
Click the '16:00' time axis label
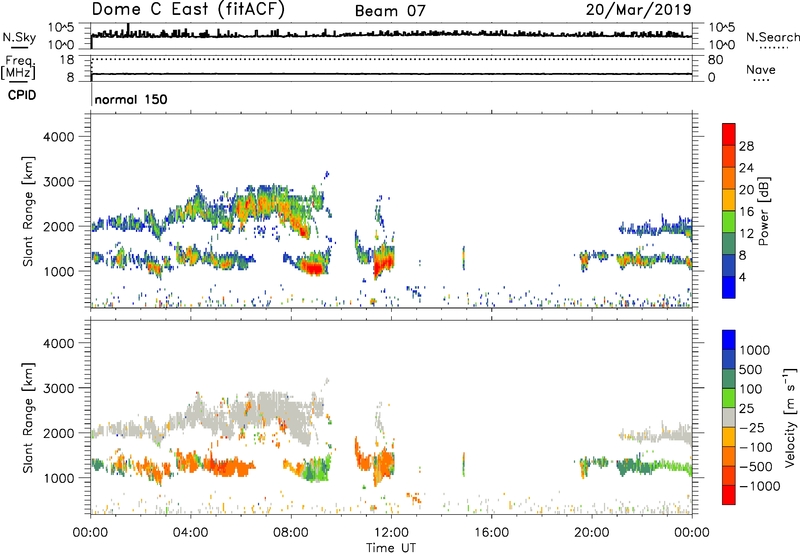(491, 533)
